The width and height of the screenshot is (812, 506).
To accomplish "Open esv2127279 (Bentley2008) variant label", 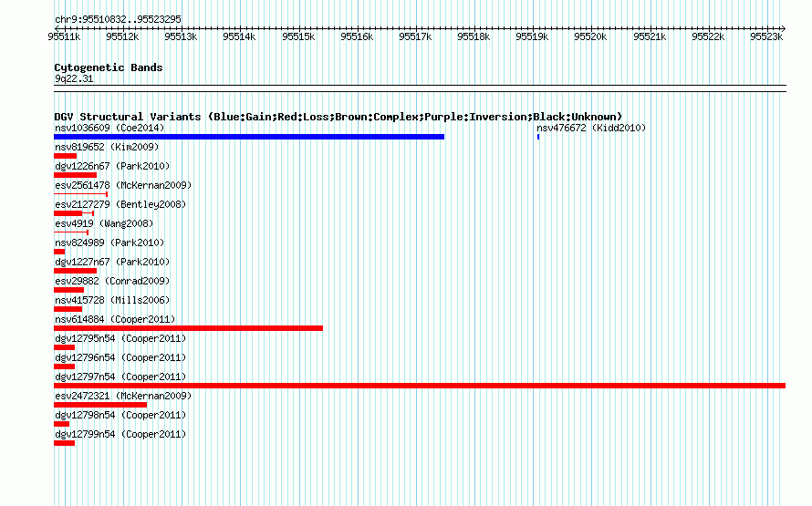I will pos(120,204).
